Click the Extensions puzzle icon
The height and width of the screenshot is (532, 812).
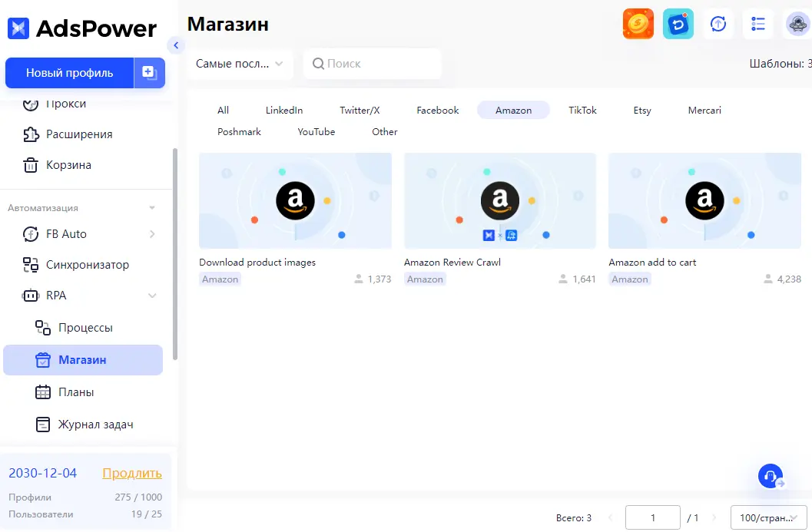click(x=31, y=134)
